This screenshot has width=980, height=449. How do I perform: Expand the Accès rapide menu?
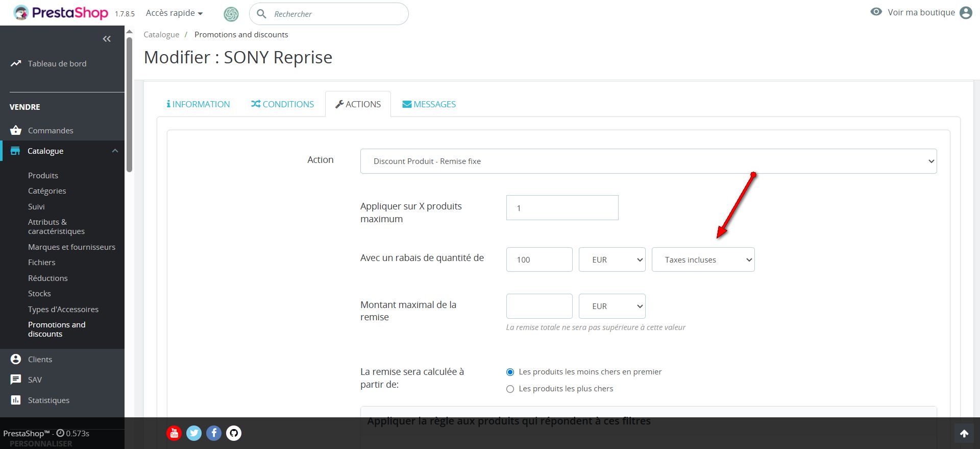pyautogui.click(x=174, y=13)
